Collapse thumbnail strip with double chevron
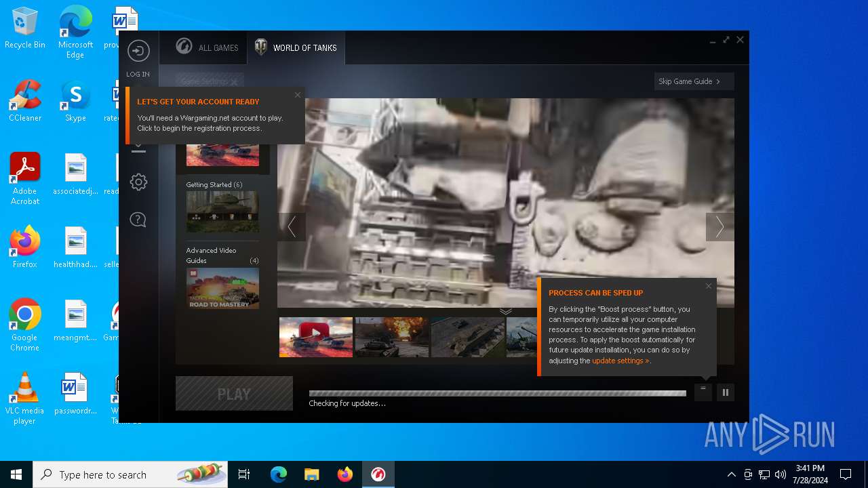Image resolution: width=868 pixels, height=488 pixels. [506, 311]
